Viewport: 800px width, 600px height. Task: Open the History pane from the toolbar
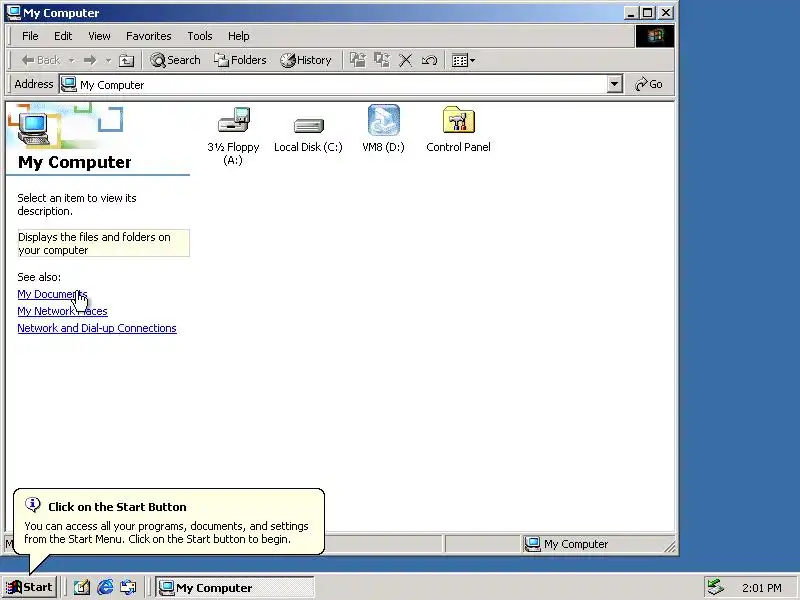point(306,60)
